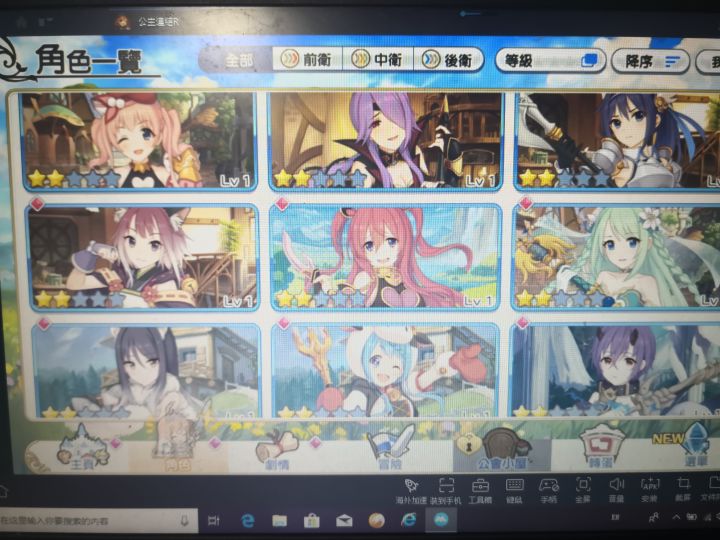This screenshot has height=540, width=720.
Task: Open the long pink-haired succubus character card
Action: pyautogui.click(x=386, y=257)
